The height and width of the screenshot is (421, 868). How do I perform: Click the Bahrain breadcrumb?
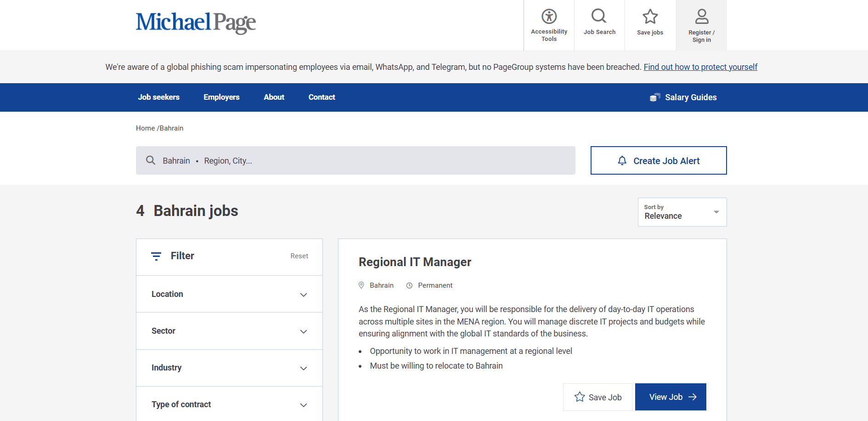click(171, 128)
